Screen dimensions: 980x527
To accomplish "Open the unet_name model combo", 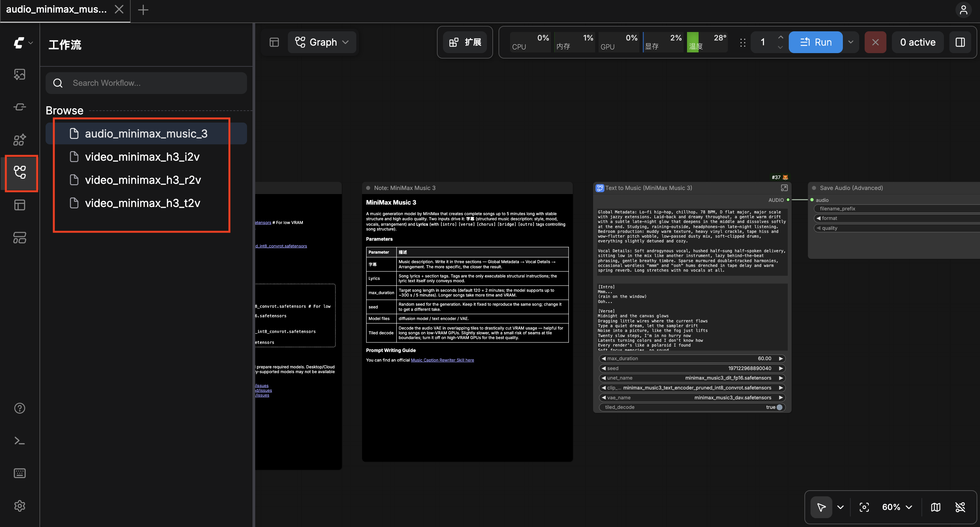I will tap(692, 378).
